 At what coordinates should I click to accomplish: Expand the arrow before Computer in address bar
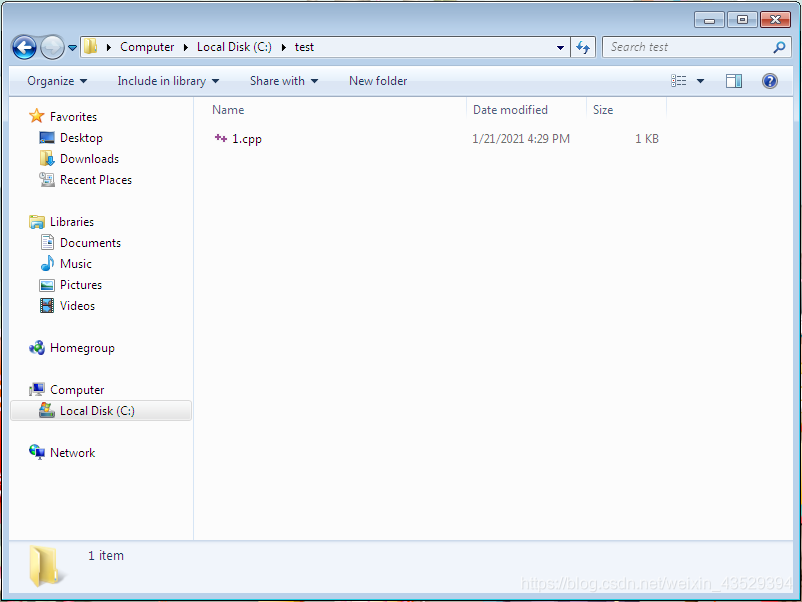coord(108,47)
